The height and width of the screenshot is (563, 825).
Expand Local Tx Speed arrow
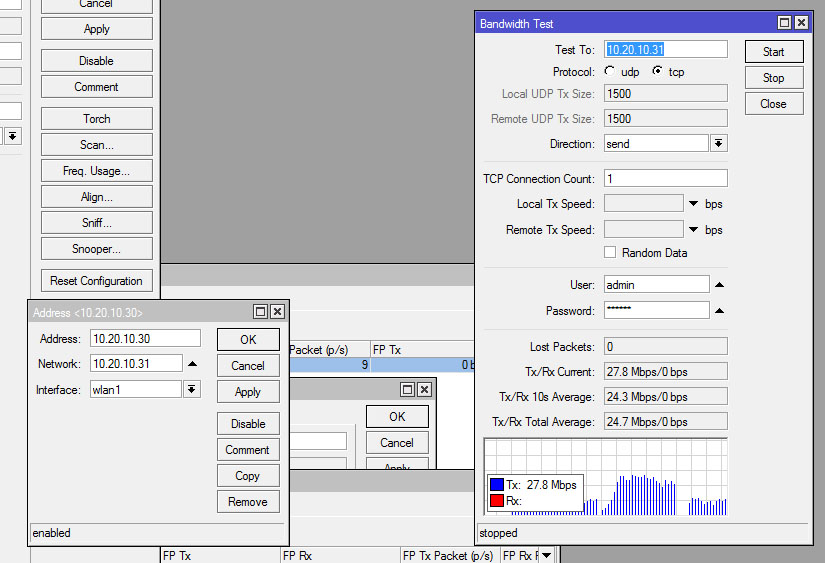(693, 204)
